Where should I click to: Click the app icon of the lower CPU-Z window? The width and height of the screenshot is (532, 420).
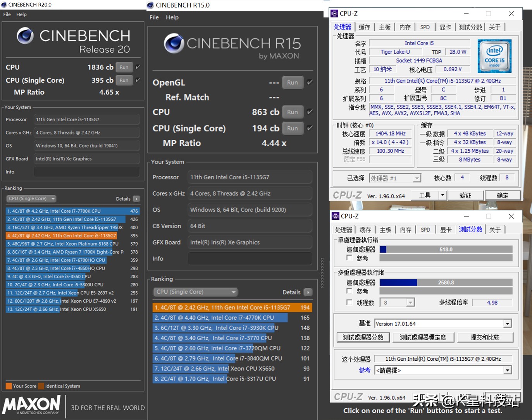[x=335, y=216]
